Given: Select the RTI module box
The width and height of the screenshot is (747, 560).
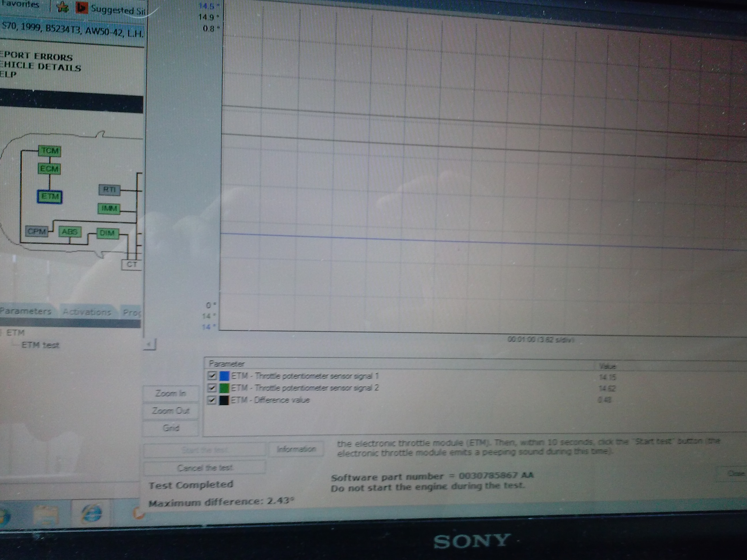Looking at the screenshot, I should tap(109, 190).
